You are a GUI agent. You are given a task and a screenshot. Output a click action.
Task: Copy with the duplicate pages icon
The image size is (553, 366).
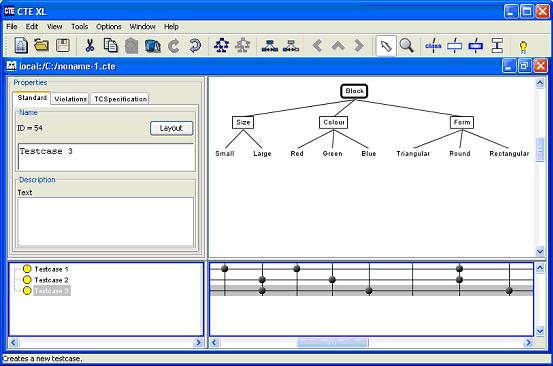point(110,45)
